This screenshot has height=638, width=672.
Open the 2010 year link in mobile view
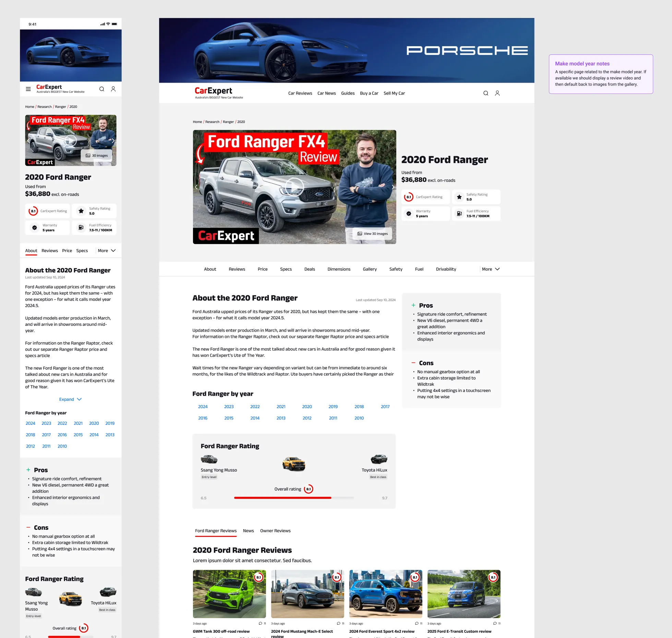(x=62, y=446)
